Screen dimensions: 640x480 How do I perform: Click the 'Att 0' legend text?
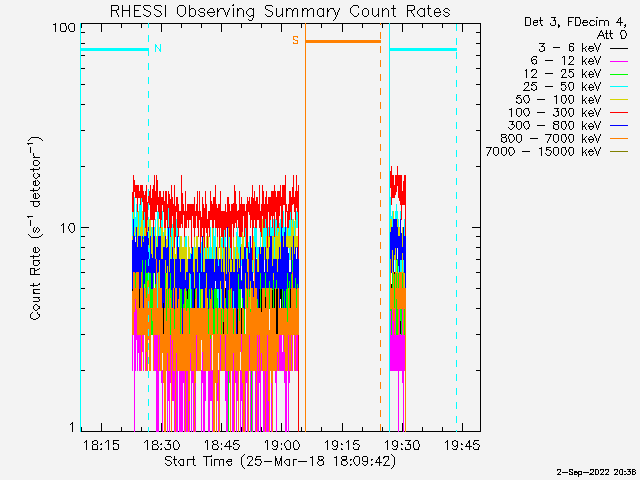[x=612, y=35]
